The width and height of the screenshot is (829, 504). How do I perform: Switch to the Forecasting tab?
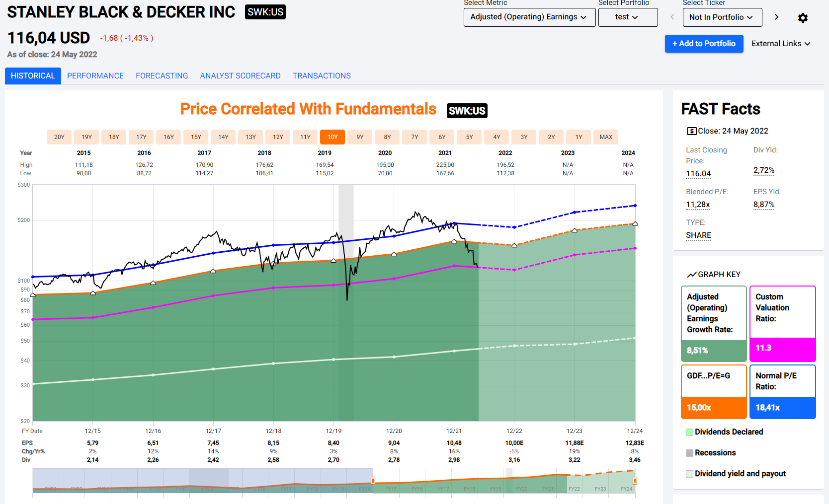point(162,76)
